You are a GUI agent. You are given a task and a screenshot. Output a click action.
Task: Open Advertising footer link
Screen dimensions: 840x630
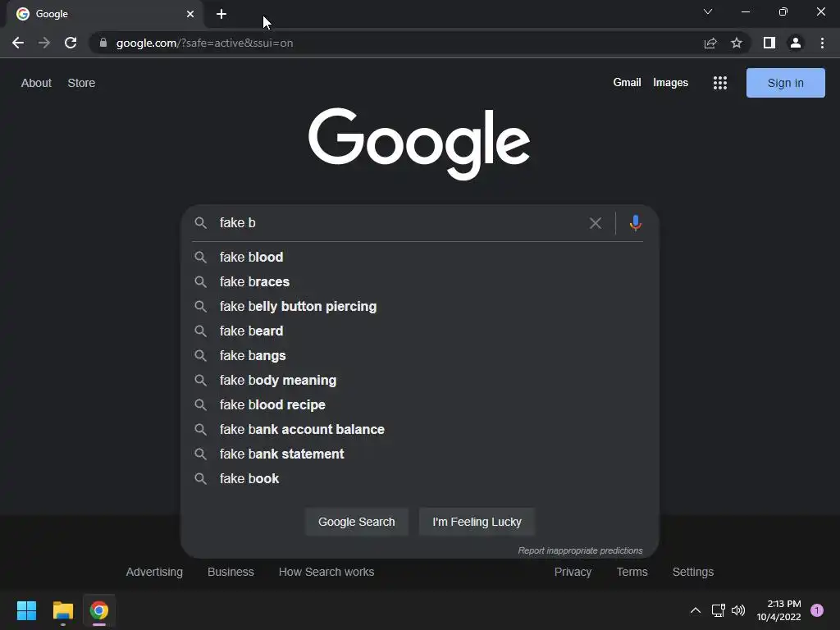[x=154, y=572]
